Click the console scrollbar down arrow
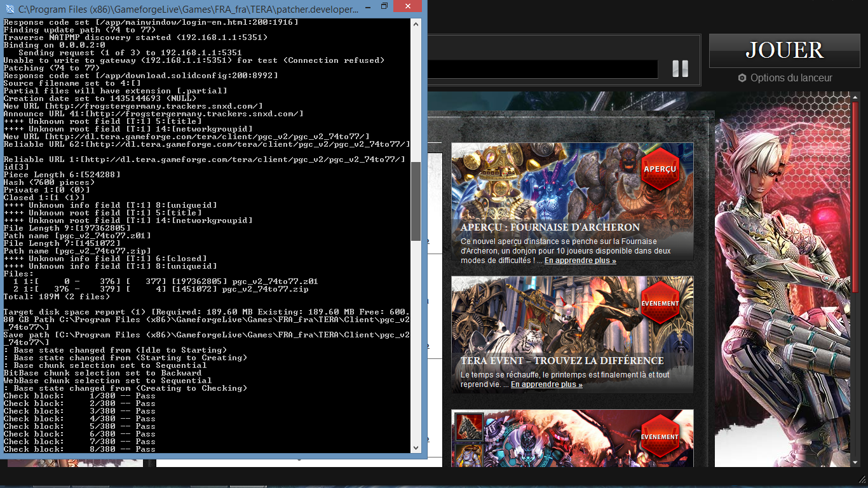 pos(416,447)
